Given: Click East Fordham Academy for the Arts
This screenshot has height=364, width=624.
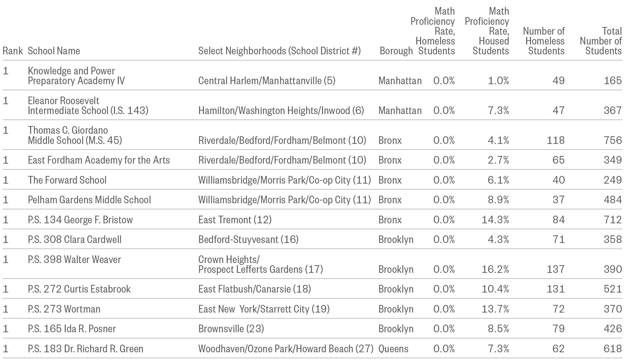Looking at the screenshot, I should point(99,160).
